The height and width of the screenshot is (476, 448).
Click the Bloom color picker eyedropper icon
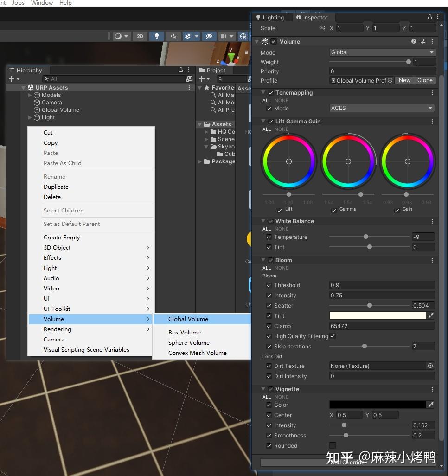[430, 315]
